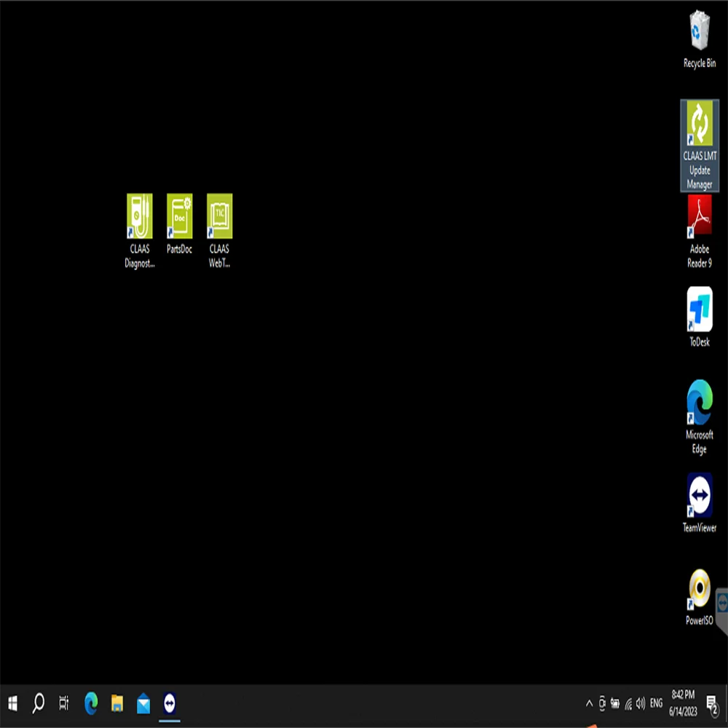Open the battery power status icon
The image size is (728, 728).
pos(615,703)
